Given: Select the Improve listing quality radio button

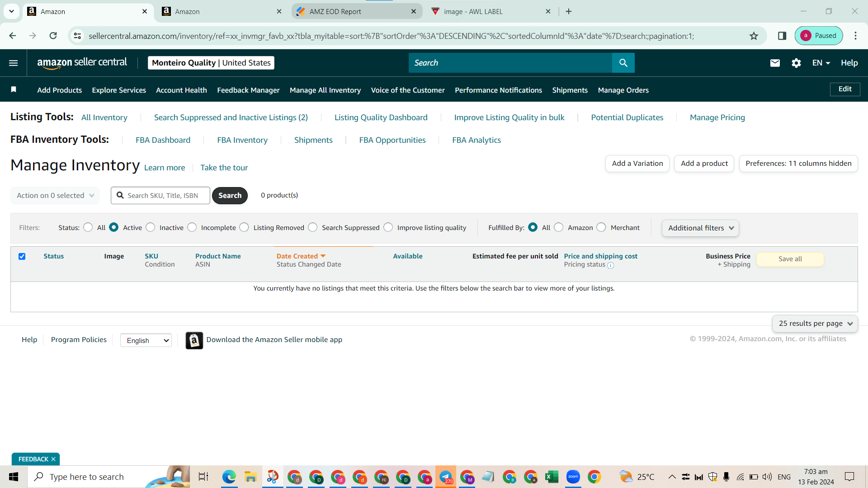Looking at the screenshot, I should (388, 227).
